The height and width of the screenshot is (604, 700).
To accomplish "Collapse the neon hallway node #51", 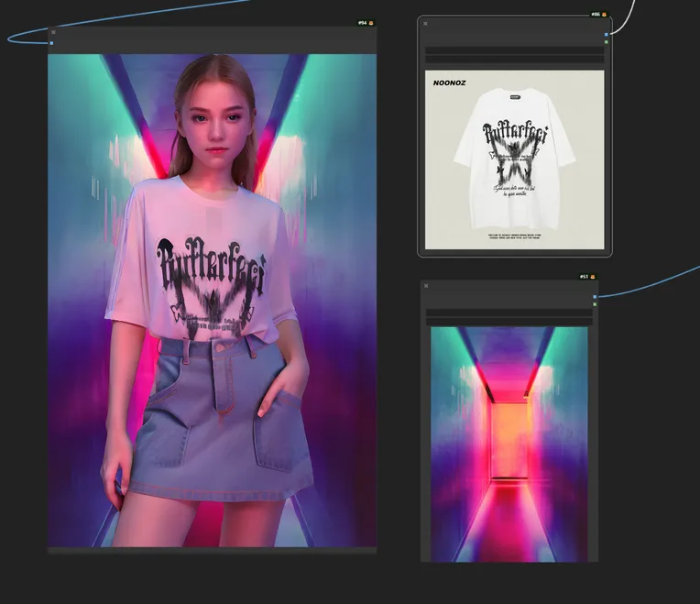I will pyautogui.click(x=427, y=287).
